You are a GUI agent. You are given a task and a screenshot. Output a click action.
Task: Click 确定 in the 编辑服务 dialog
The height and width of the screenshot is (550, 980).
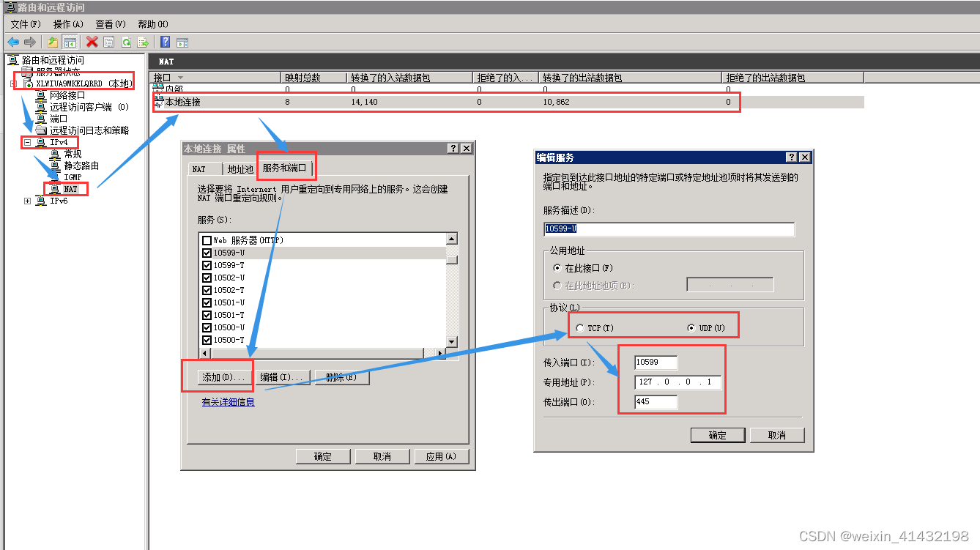pos(718,435)
